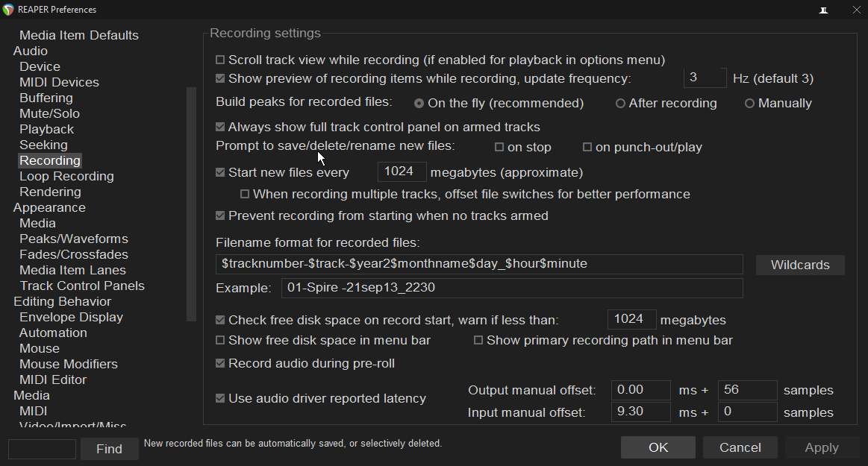Viewport: 868px width, 466px height.
Task: Select Manually build peaks option
Action: [749, 104]
